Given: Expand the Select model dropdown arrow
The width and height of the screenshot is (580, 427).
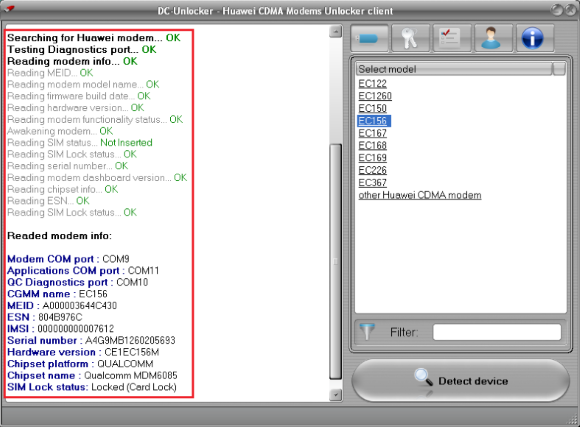Looking at the screenshot, I should tap(559, 69).
